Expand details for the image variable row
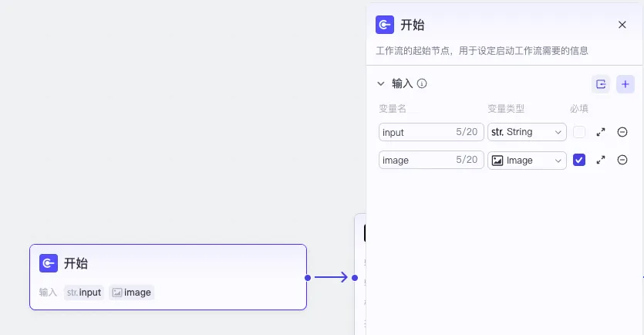Viewport: 644px width, 335px height. (601, 160)
